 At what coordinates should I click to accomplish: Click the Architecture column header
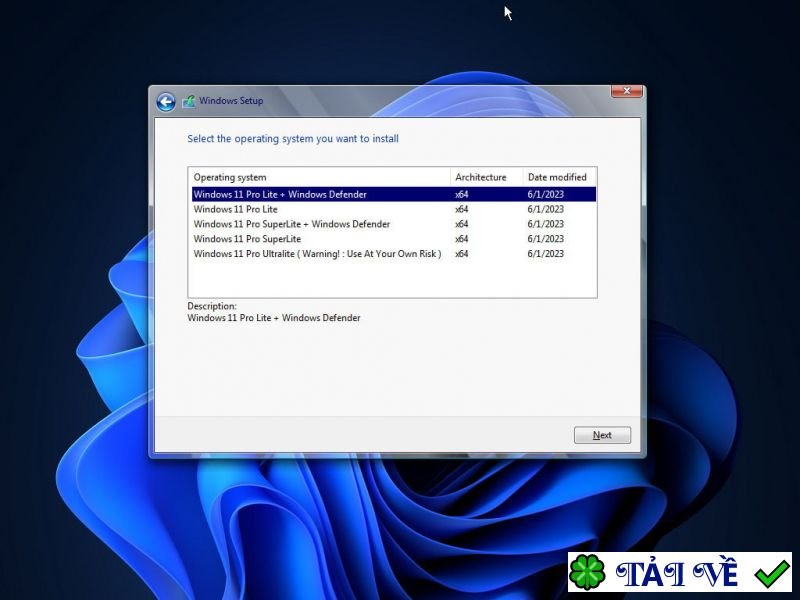coord(486,178)
